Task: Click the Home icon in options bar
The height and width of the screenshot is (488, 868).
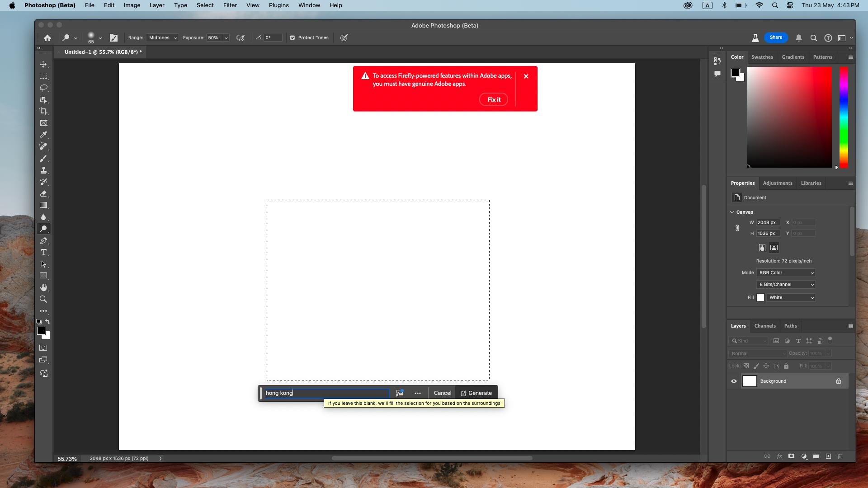Action: tap(47, 38)
